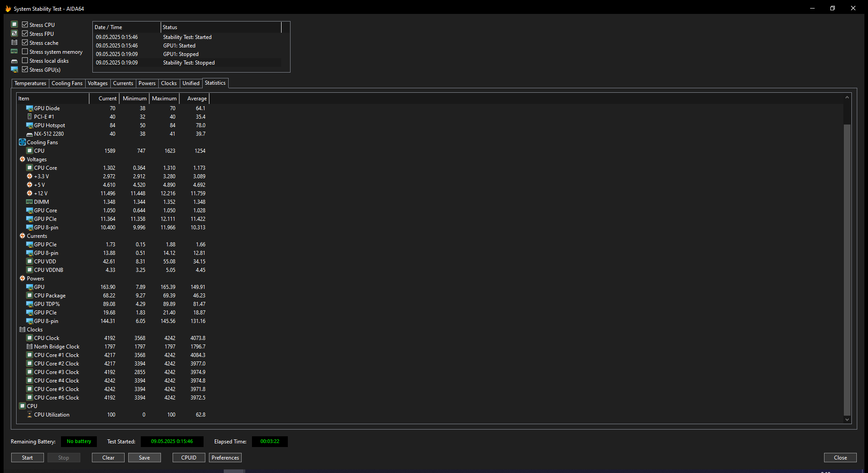Click the GPU 8-pin voltage icon

point(30,228)
